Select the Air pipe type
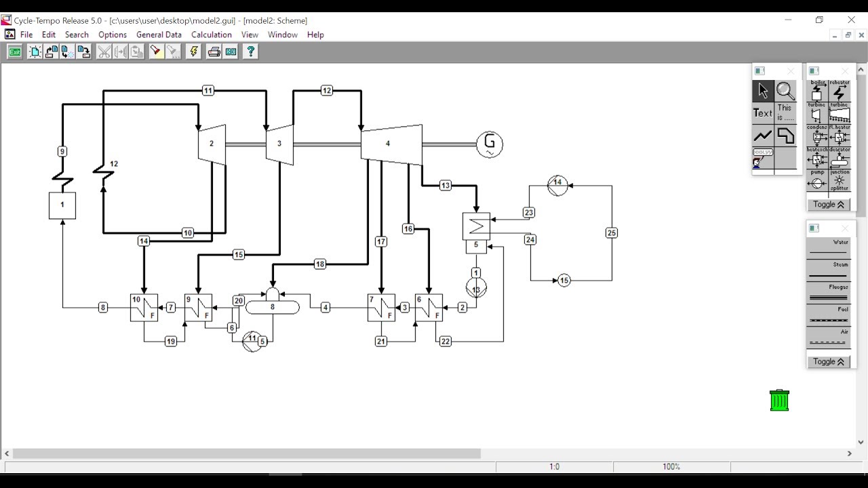 click(x=829, y=337)
